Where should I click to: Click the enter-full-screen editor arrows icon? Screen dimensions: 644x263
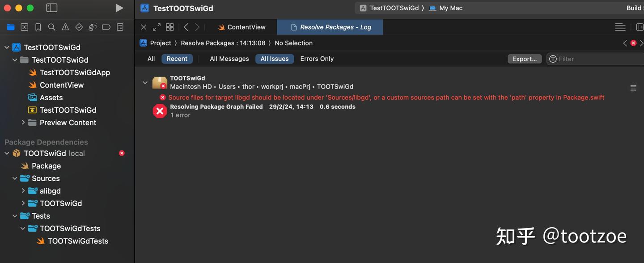[x=156, y=27]
